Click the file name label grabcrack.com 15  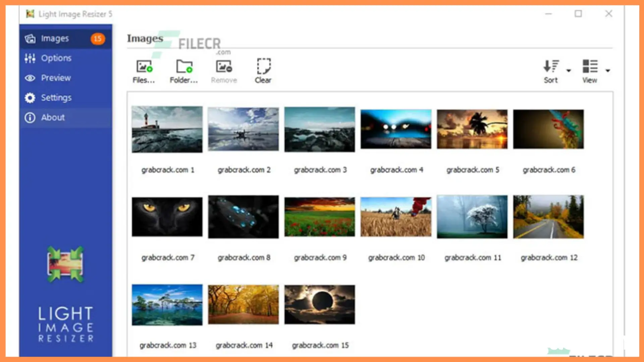pos(320,345)
